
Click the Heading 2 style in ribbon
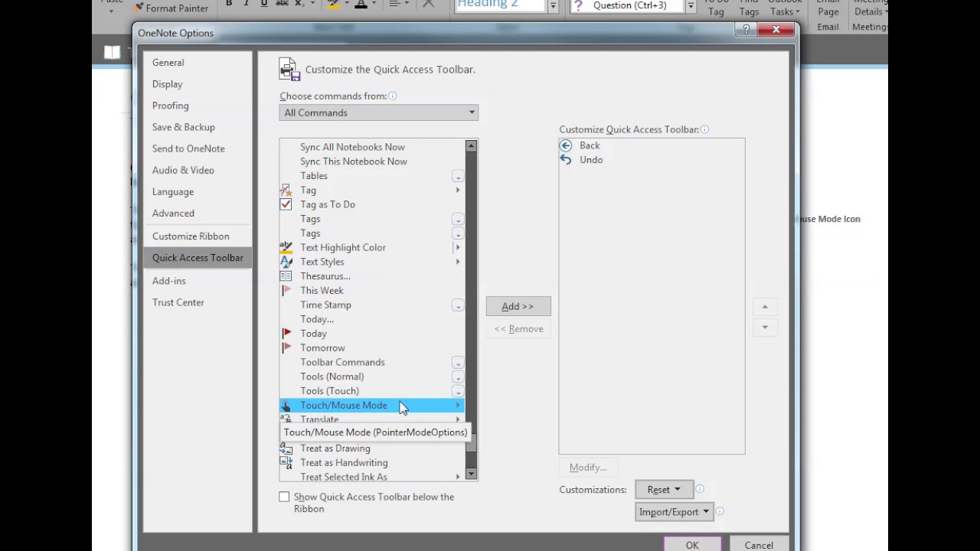click(x=501, y=5)
